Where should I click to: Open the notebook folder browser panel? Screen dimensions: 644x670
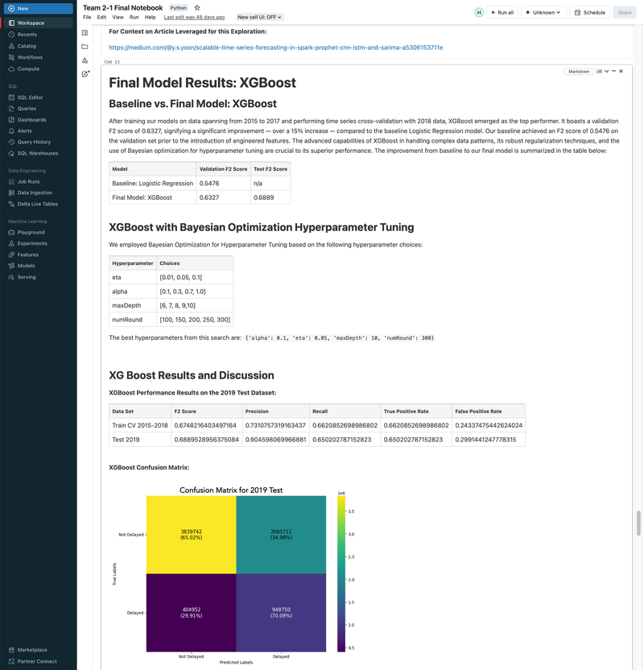(x=85, y=47)
